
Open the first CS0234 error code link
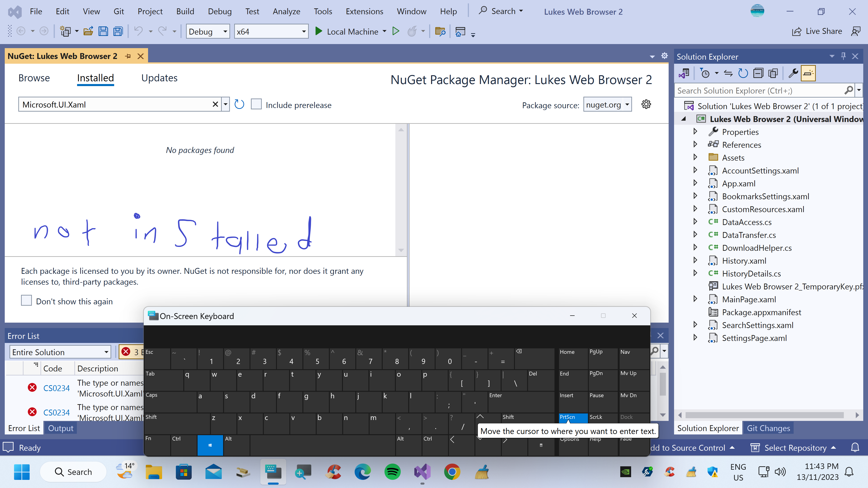click(57, 388)
